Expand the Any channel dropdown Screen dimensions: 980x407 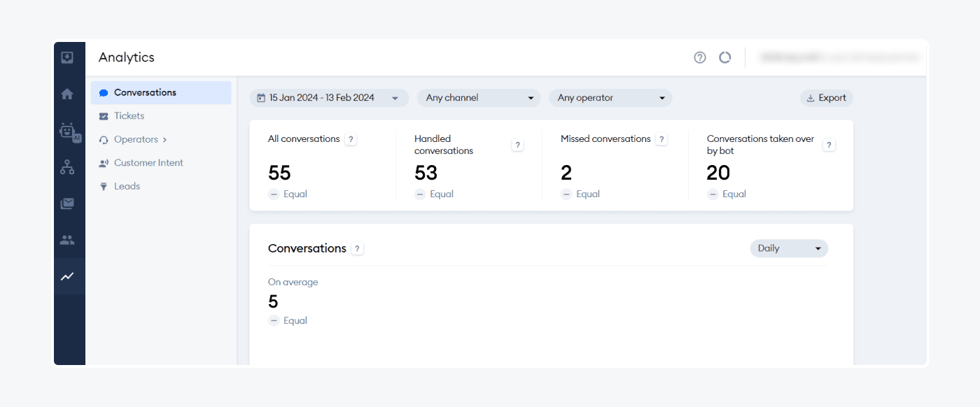point(479,98)
